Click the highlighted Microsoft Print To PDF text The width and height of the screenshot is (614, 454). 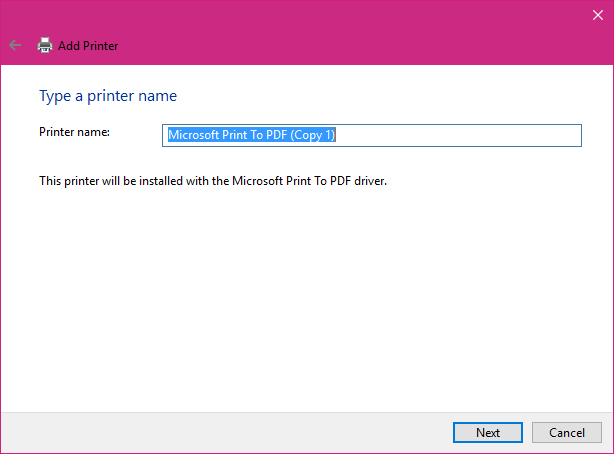point(252,135)
